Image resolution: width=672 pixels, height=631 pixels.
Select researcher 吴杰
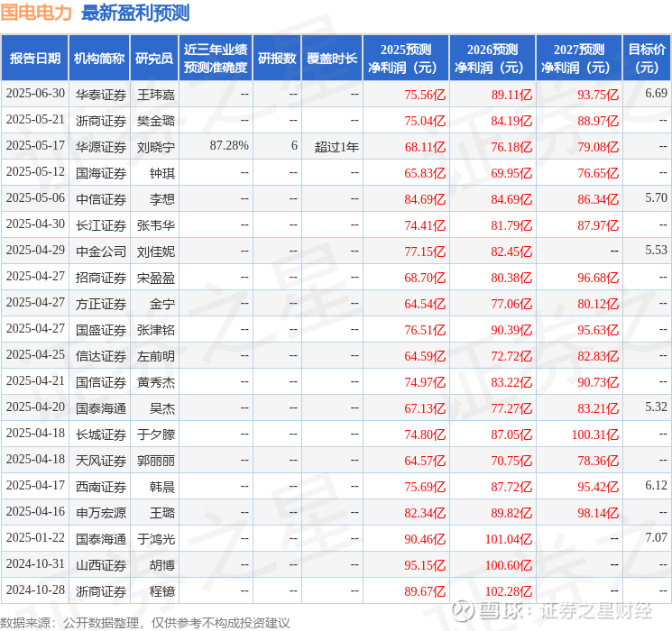click(162, 408)
